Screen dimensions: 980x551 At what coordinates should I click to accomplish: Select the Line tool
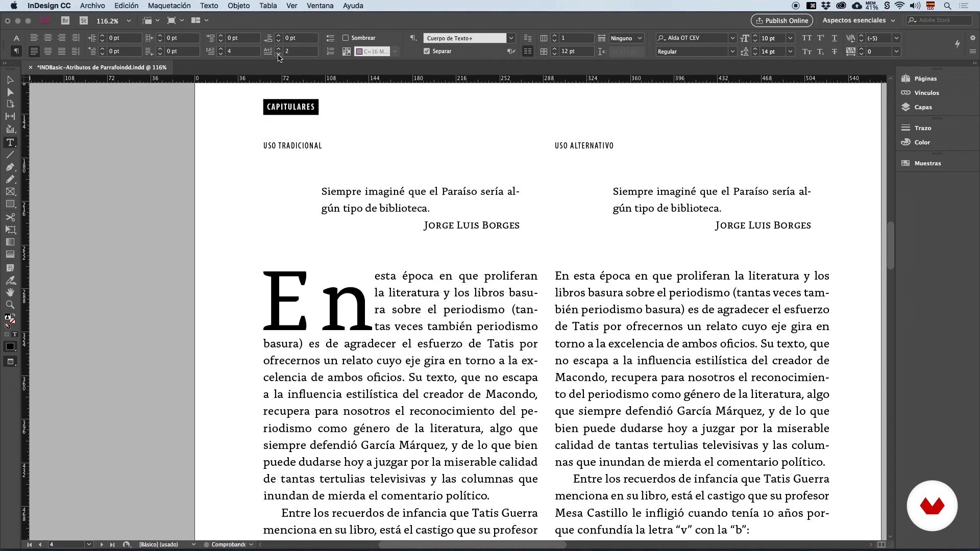[x=10, y=155]
